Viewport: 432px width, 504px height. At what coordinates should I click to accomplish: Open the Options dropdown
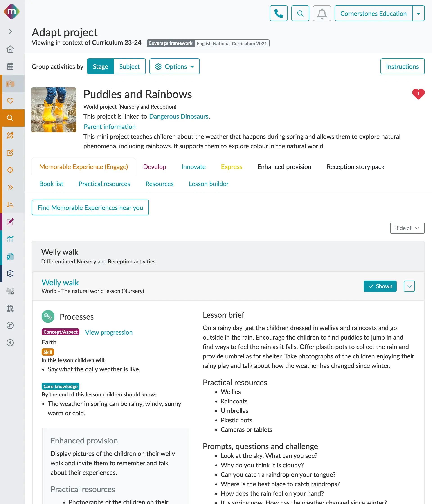[x=174, y=66]
